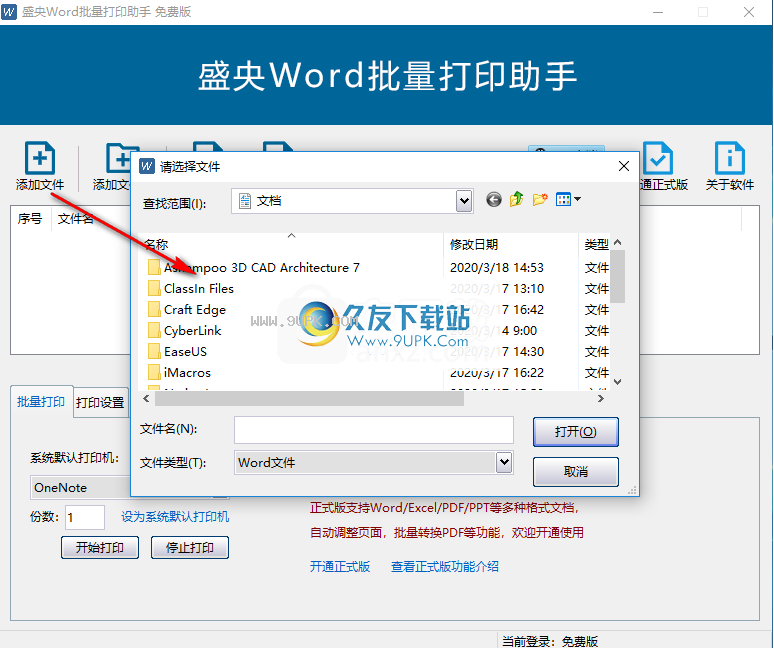Click the horizontal scrollbar thumb in file list

[310, 399]
